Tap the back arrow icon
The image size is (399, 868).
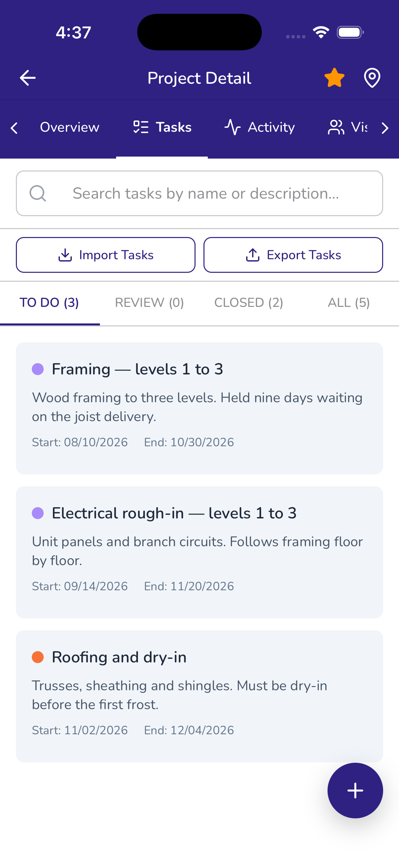click(x=27, y=78)
